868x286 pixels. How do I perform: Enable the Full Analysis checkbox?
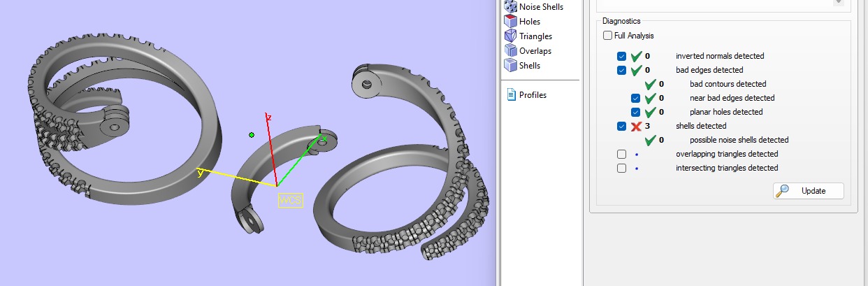click(607, 36)
